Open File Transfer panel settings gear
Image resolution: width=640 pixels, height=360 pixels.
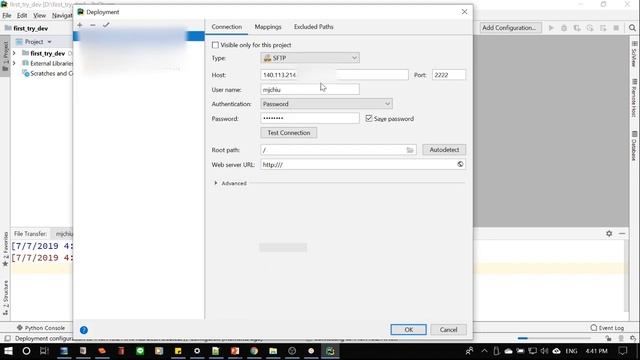point(609,233)
